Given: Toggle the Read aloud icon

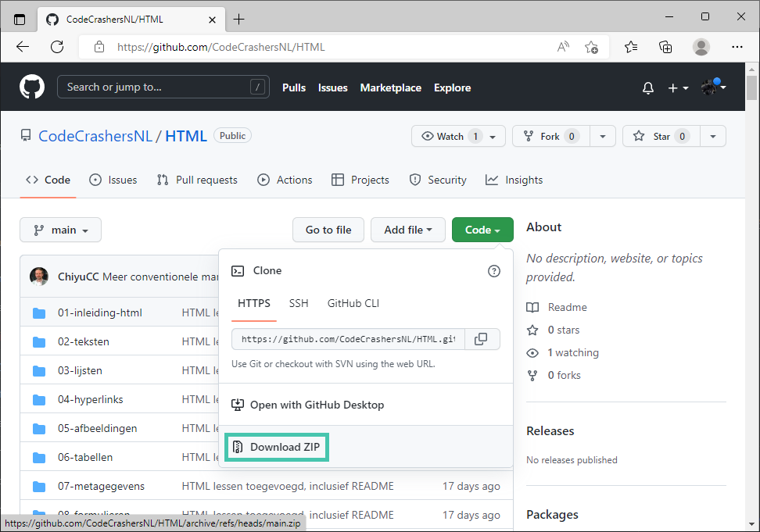Looking at the screenshot, I should pyautogui.click(x=563, y=47).
